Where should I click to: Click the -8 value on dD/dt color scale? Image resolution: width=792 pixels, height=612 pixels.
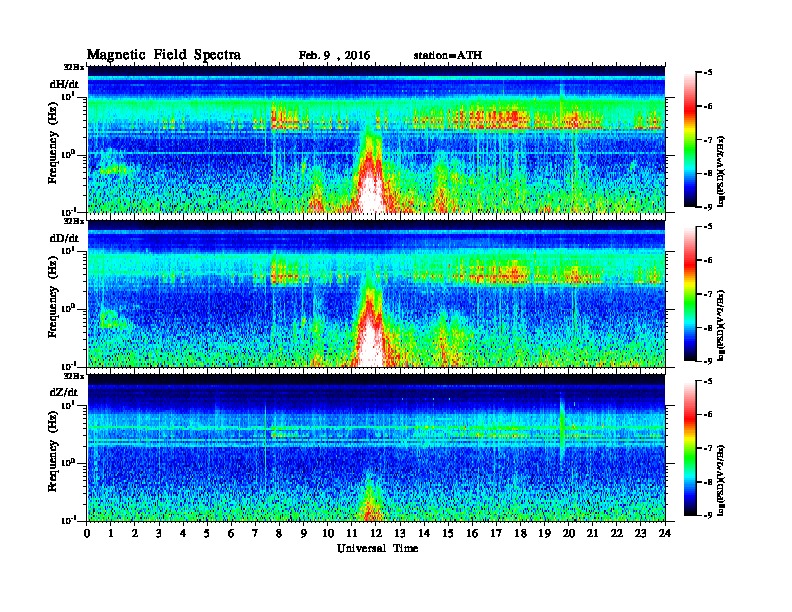708,327
